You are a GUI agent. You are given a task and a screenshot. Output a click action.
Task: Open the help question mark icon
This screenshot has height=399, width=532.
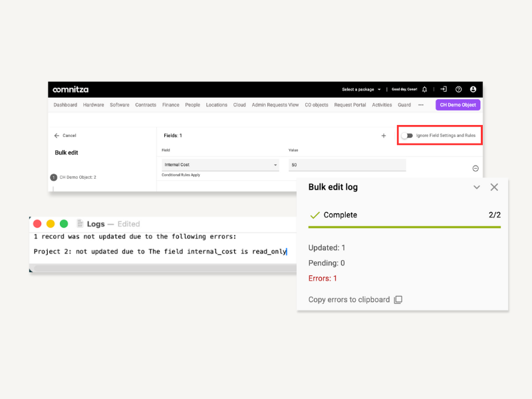458,89
